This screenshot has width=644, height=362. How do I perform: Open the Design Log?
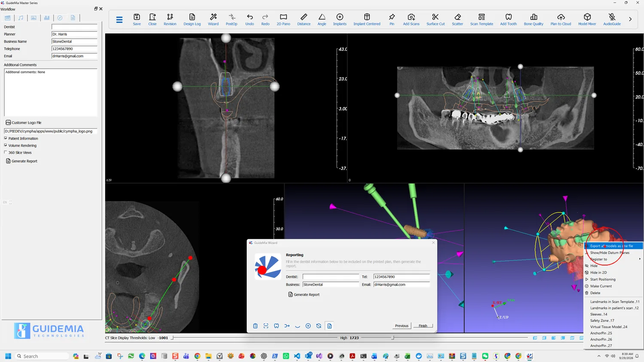pos(192,19)
